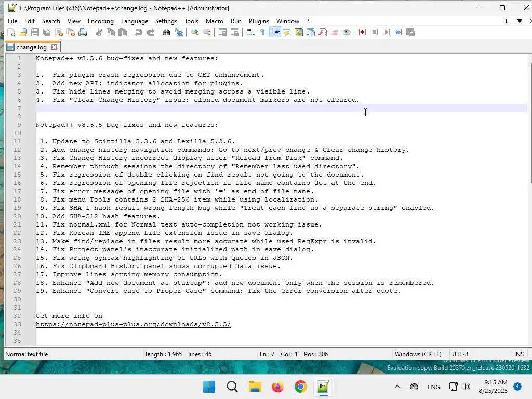Click Synchronize Vertical Scrolling icon
532x399 pixels.
[x=222, y=32]
